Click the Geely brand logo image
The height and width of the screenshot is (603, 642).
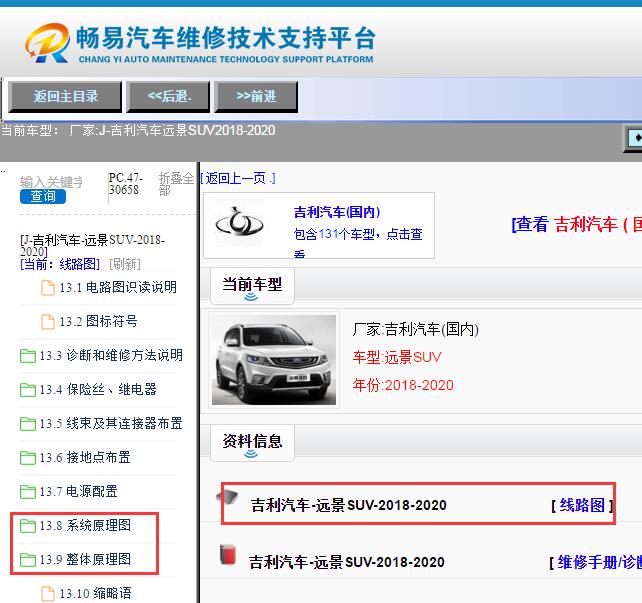coord(240,223)
